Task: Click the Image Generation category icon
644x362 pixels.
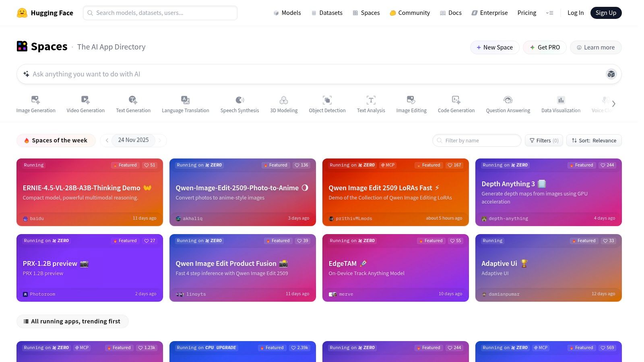Action: click(x=35, y=100)
